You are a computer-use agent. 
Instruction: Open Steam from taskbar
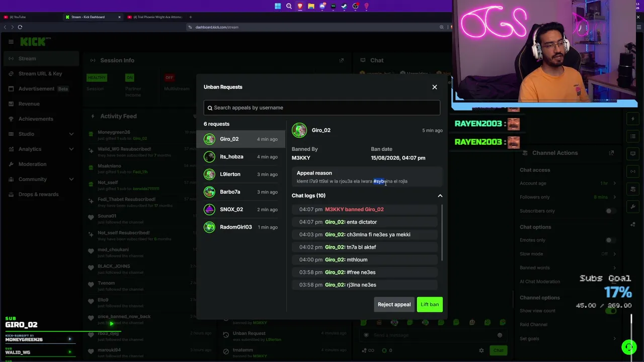(344, 6)
